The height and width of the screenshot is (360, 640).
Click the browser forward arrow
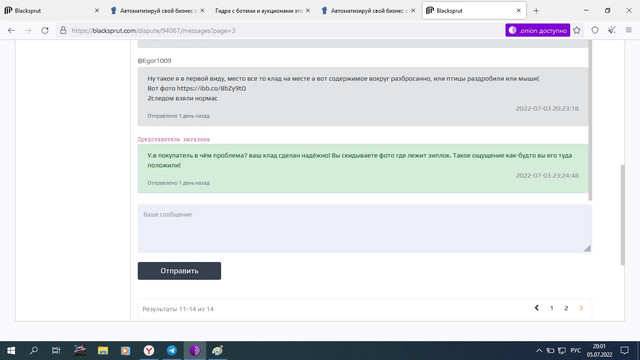coord(28,31)
